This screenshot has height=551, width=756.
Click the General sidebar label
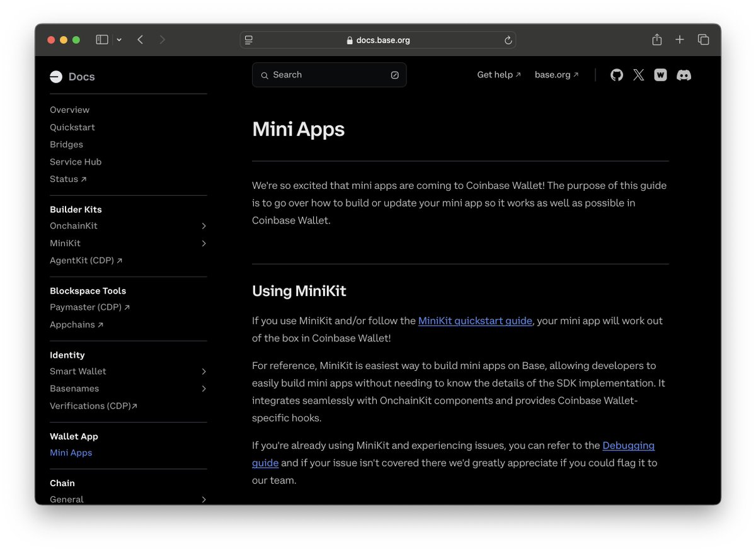click(67, 499)
